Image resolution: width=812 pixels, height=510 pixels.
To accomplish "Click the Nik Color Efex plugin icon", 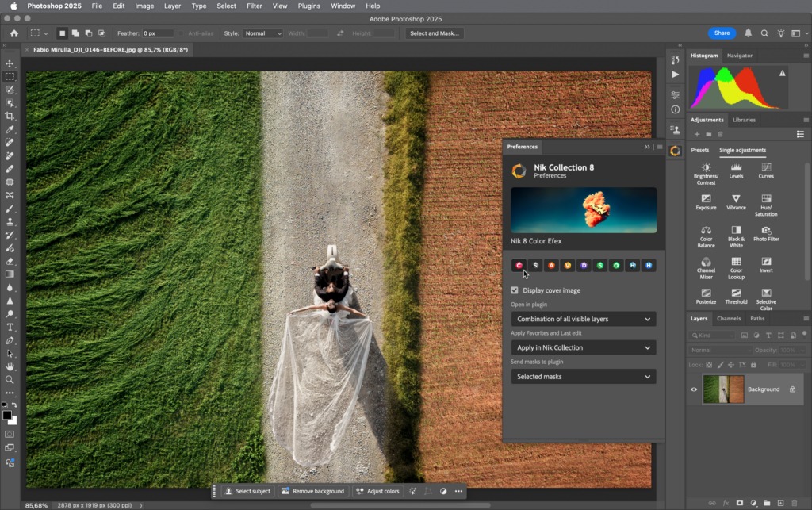I will [519, 265].
